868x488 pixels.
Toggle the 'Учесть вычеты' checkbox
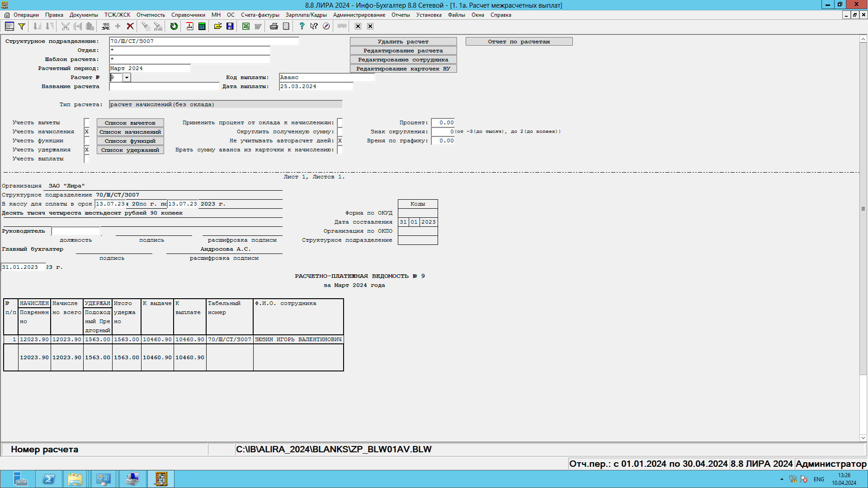[x=87, y=122]
